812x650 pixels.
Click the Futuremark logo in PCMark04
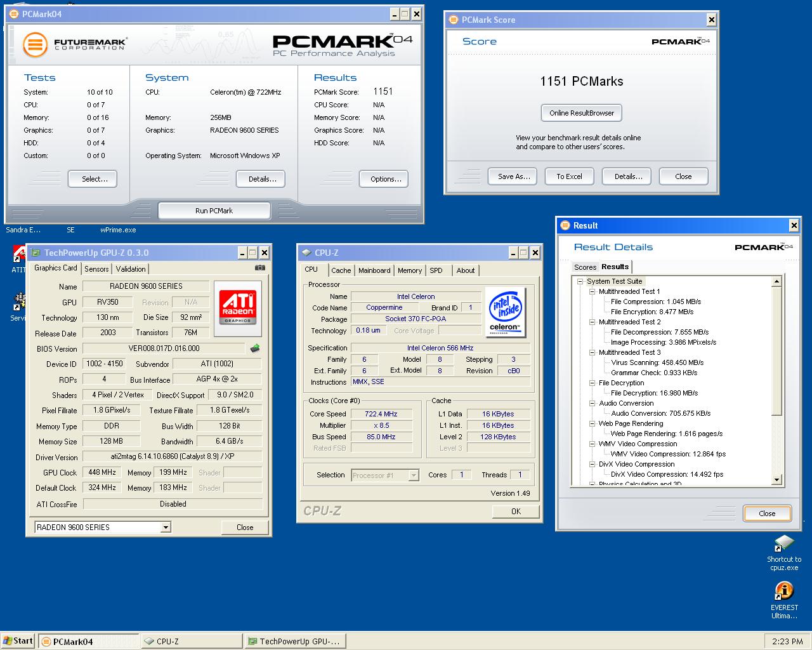tap(75, 44)
